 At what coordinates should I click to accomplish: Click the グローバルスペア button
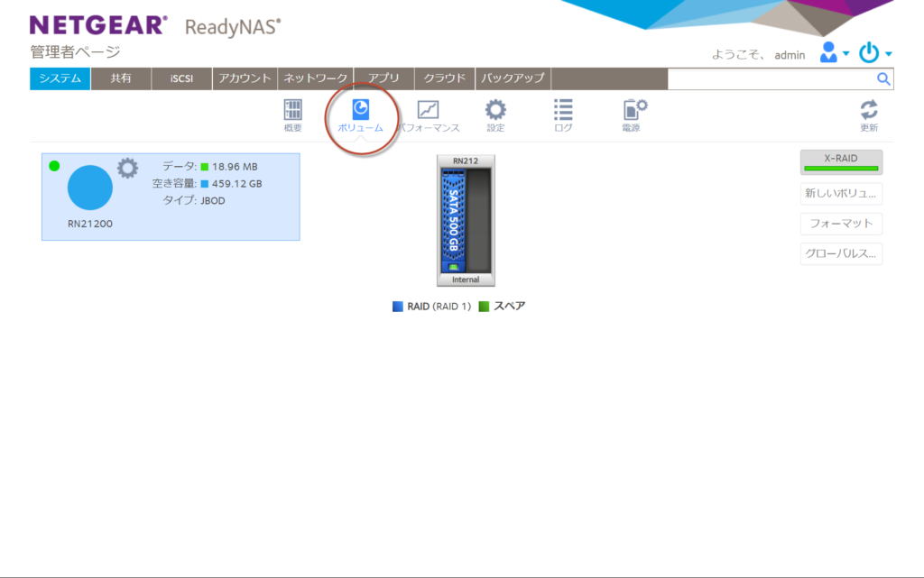[x=840, y=253]
